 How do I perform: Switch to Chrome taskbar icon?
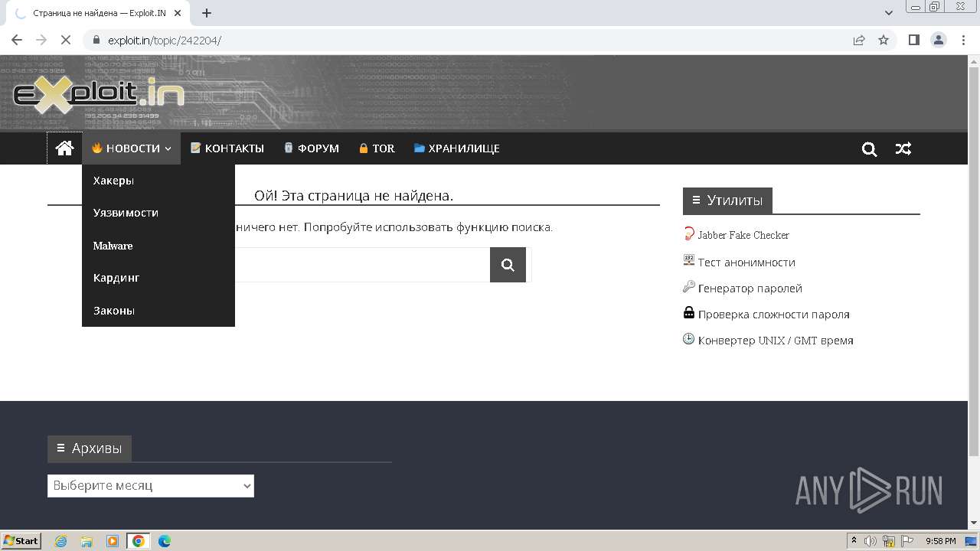coord(138,541)
